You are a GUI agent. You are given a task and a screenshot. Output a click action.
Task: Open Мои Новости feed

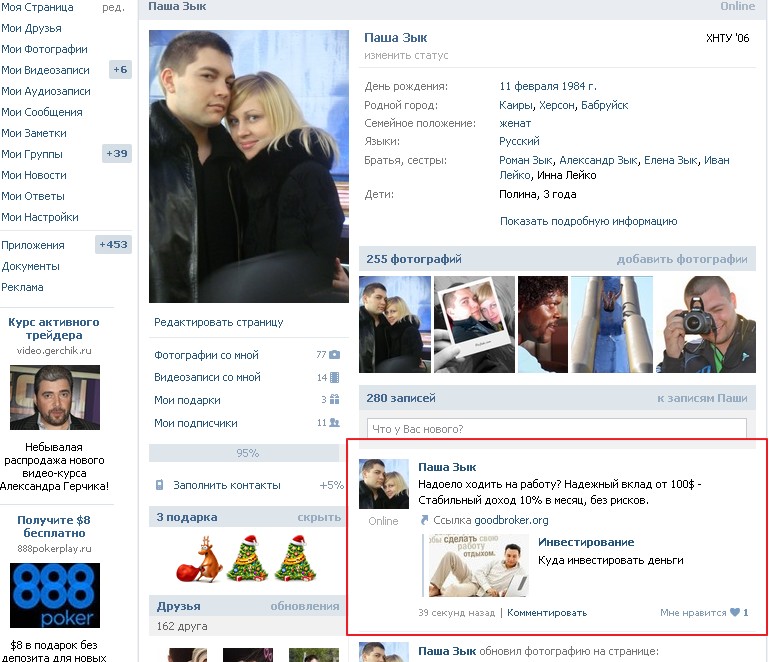pos(34,175)
